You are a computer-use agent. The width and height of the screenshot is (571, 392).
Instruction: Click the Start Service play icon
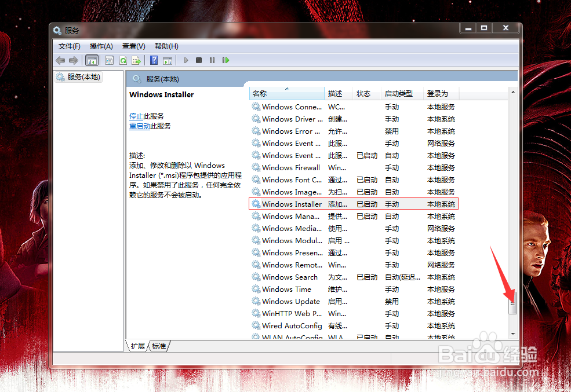tap(186, 60)
